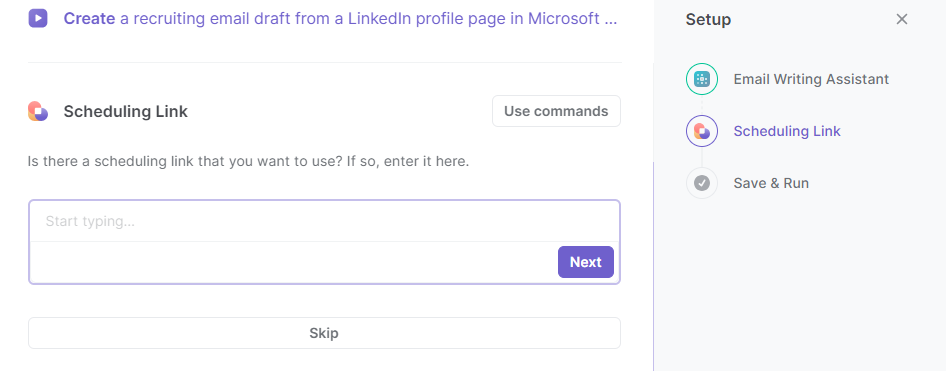This screenshot has width=946, height=371.
Task: Click the question text about a scheduling link
Action: 248,162
